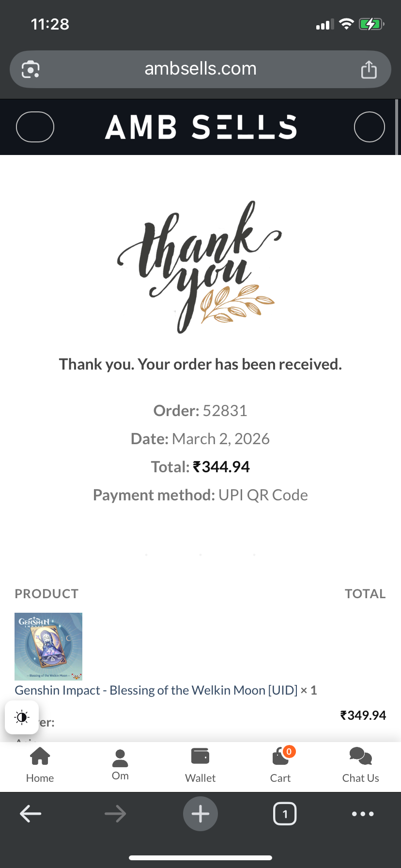Open the Wallet icon
Screen dimensions: 401x868
point(200,757)
